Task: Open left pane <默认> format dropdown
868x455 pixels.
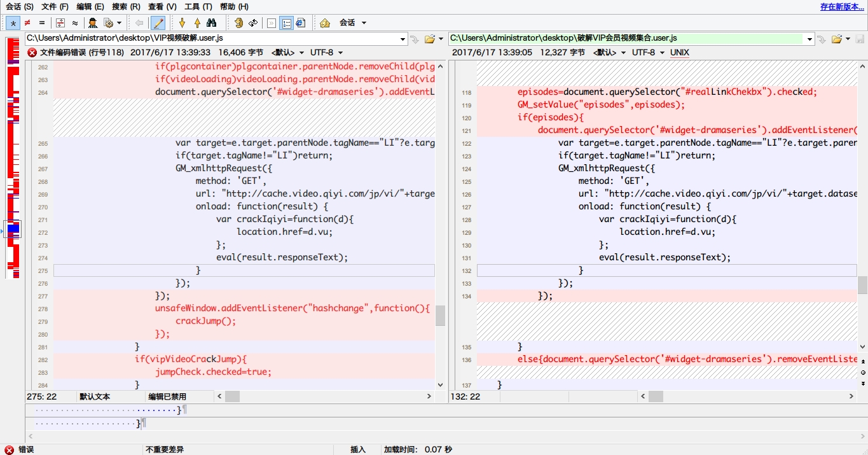Action: [287, 52]
